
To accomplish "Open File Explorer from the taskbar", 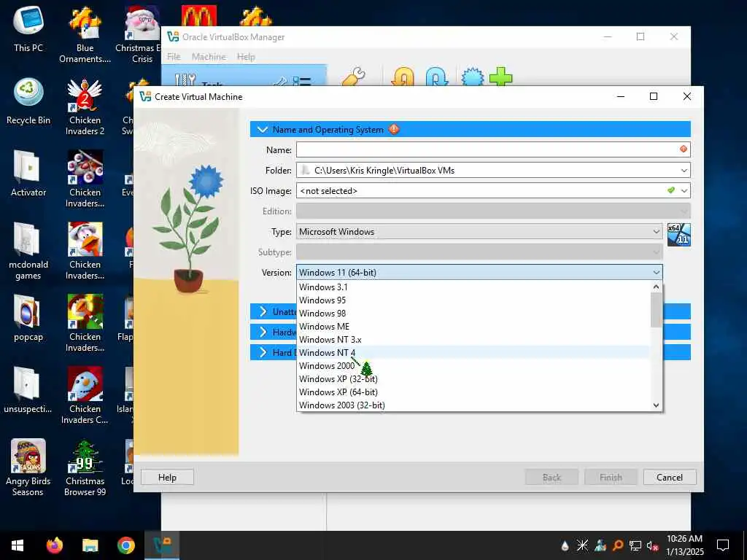I will (90, 545).
